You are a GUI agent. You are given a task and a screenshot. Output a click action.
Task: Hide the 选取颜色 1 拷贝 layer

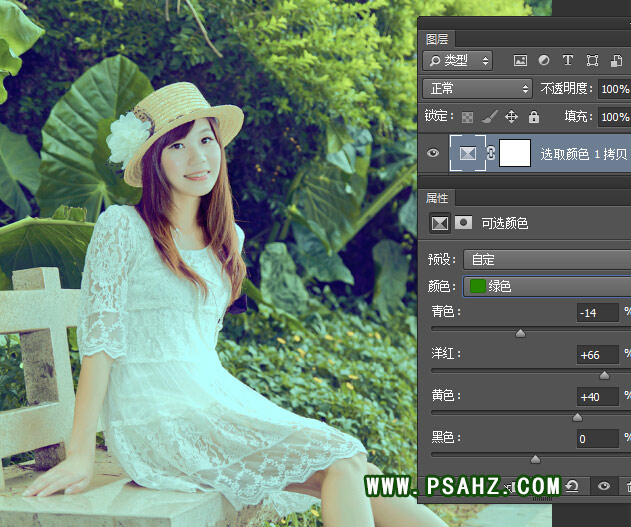433,153
